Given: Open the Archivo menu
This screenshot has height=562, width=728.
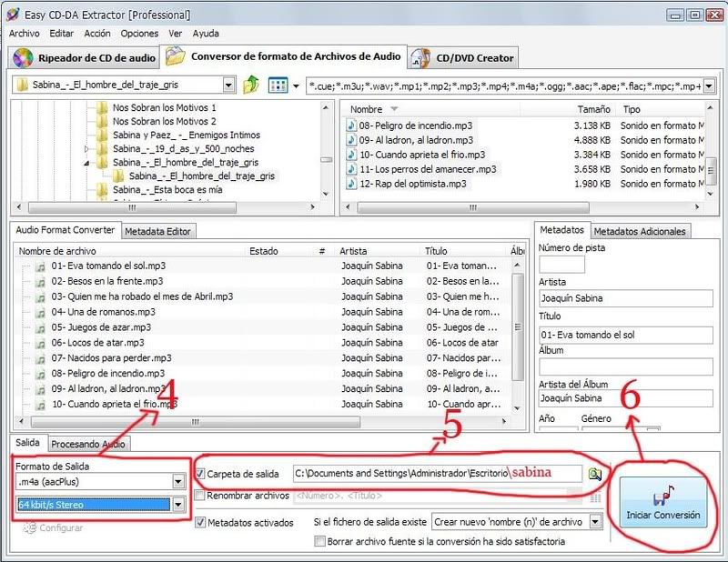Looking at the screenshot, I should point(25,34).
